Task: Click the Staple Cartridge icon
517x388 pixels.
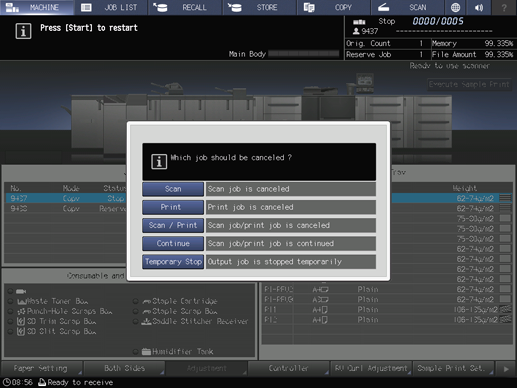Action: (x=146, y=302)
